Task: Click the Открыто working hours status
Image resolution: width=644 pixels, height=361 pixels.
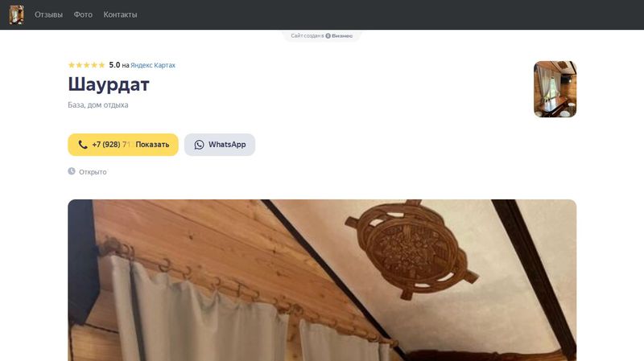Action: pos(93,172)
